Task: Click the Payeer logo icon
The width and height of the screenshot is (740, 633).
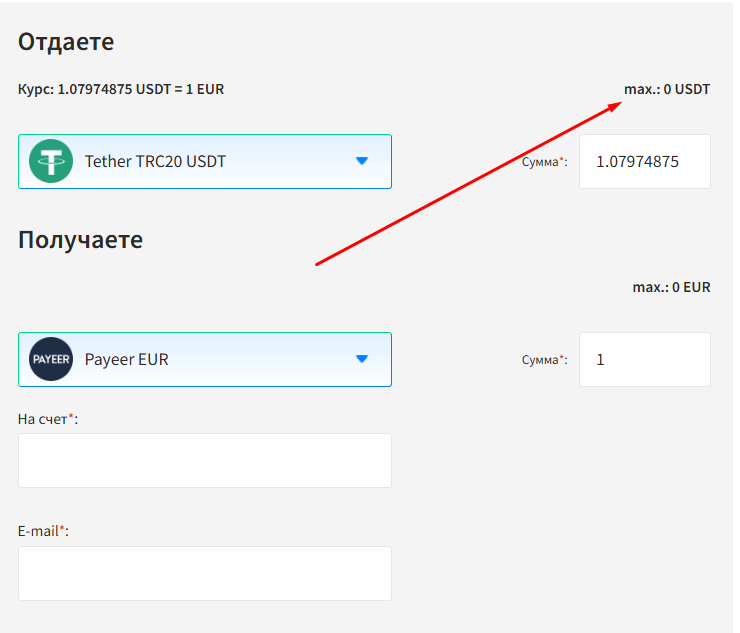Action: point(51,359)
